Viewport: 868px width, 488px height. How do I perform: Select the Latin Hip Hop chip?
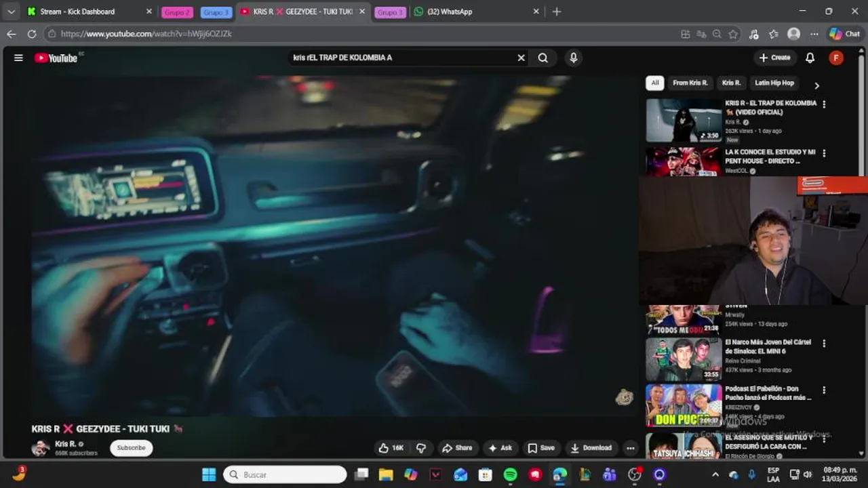pyautogui.click(x=774, y=83)
